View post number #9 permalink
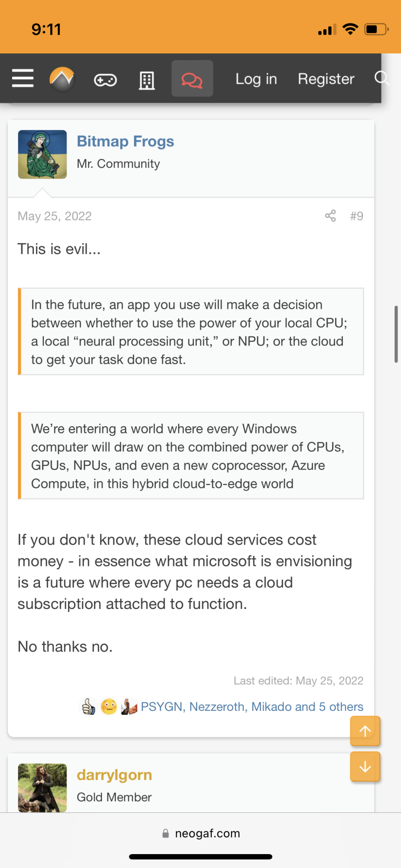 pyautogui.click(x=357, y=216)
